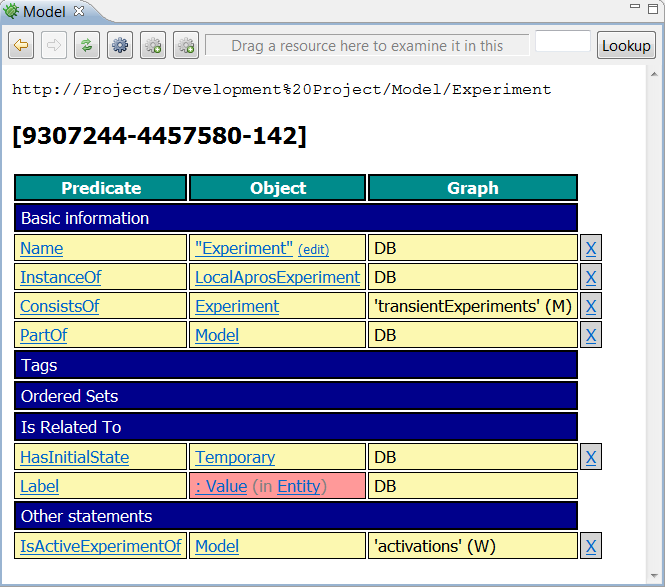The width and height of the screenshot is (665, 587).
Task: Click the blue gear toolbar icon
Action: click(120, 45)
